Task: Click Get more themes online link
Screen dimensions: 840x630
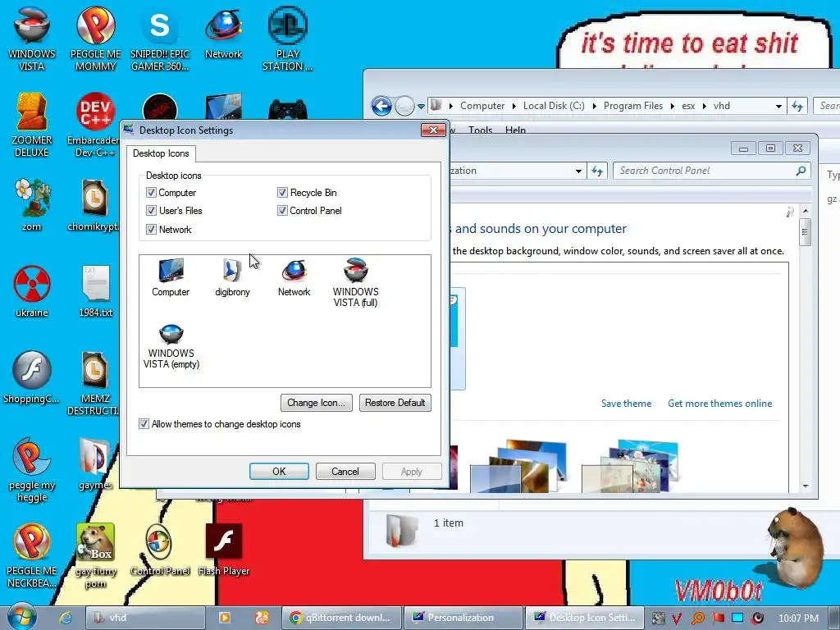Action: click(x=720, y=404)
